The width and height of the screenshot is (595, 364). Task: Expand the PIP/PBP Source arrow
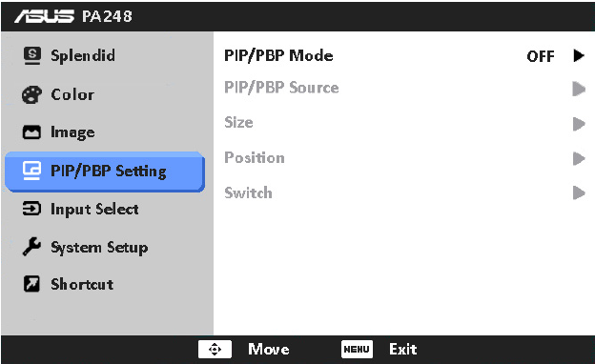coord(579,89)
